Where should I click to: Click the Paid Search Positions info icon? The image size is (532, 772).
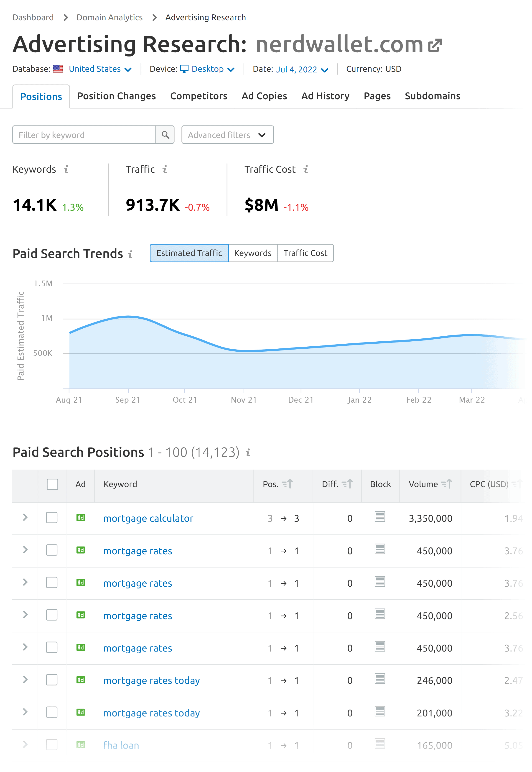[248, 452]
